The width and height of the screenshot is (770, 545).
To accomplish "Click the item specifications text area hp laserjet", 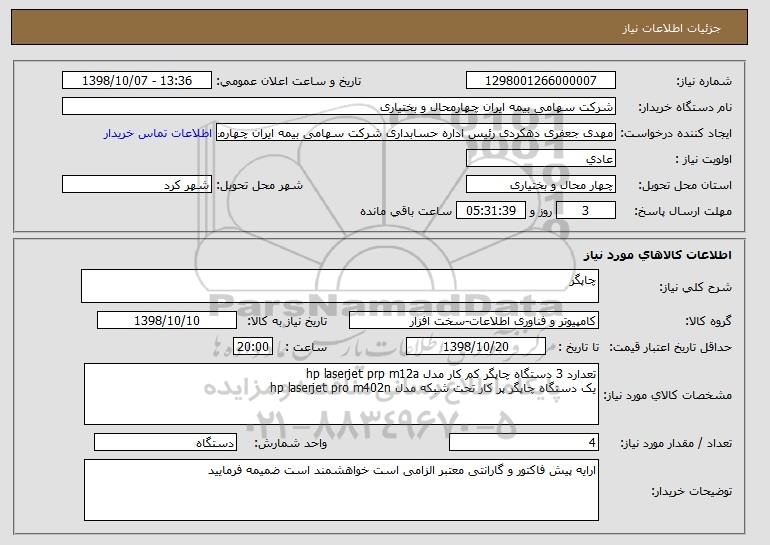I will pos(341,394).
